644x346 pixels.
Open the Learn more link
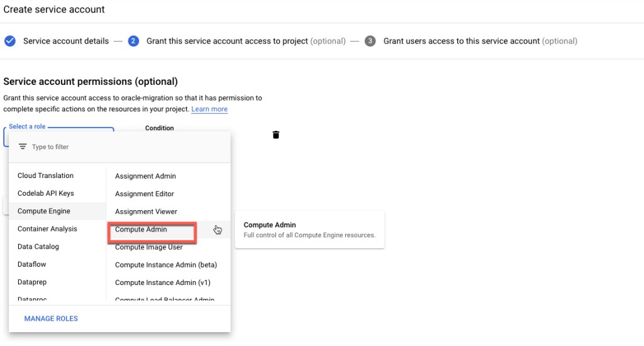[x=209, y=109]
